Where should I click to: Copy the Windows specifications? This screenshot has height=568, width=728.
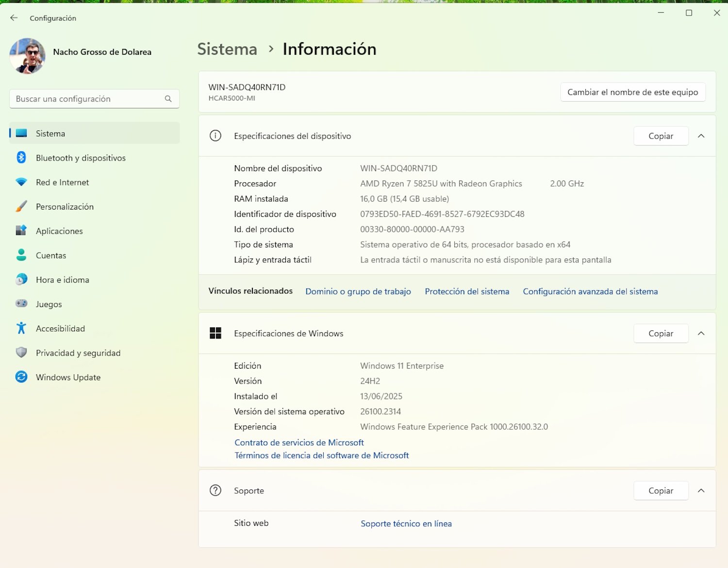point(661,333)
